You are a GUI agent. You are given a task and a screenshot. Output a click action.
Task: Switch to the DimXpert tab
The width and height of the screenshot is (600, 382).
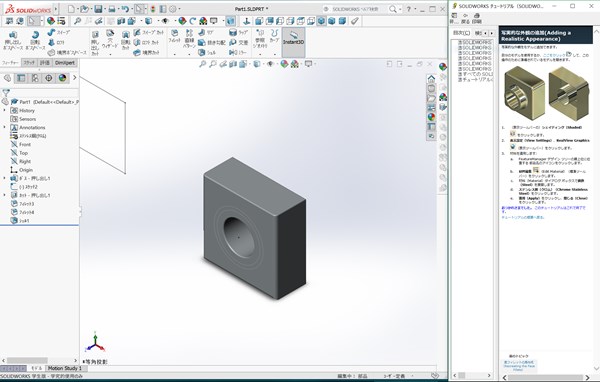pos(65,62)
